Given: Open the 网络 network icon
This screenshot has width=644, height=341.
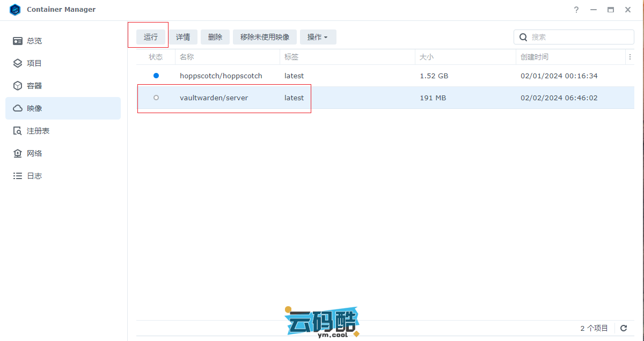Looking at the screenshot, I should point(18,153).
